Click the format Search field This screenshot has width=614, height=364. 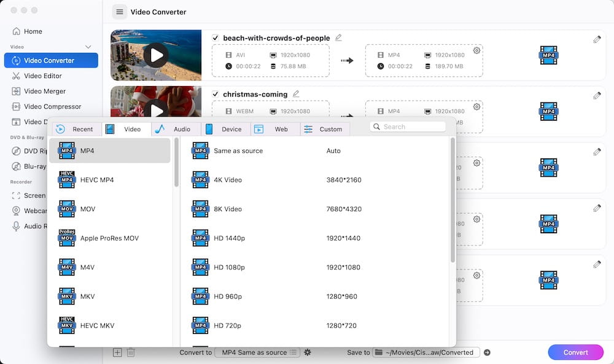pos(408,127)
